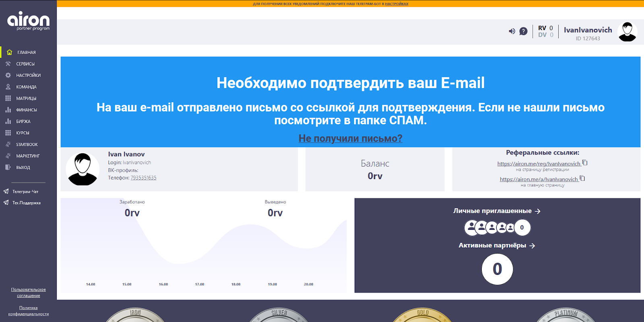Open the БИРЖА menu item
644x322 pixels.
pos(23,122)
